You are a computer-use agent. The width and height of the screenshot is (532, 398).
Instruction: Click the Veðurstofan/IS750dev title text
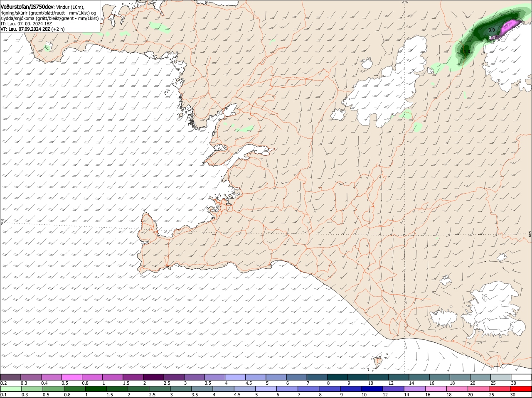pos(27,7)
